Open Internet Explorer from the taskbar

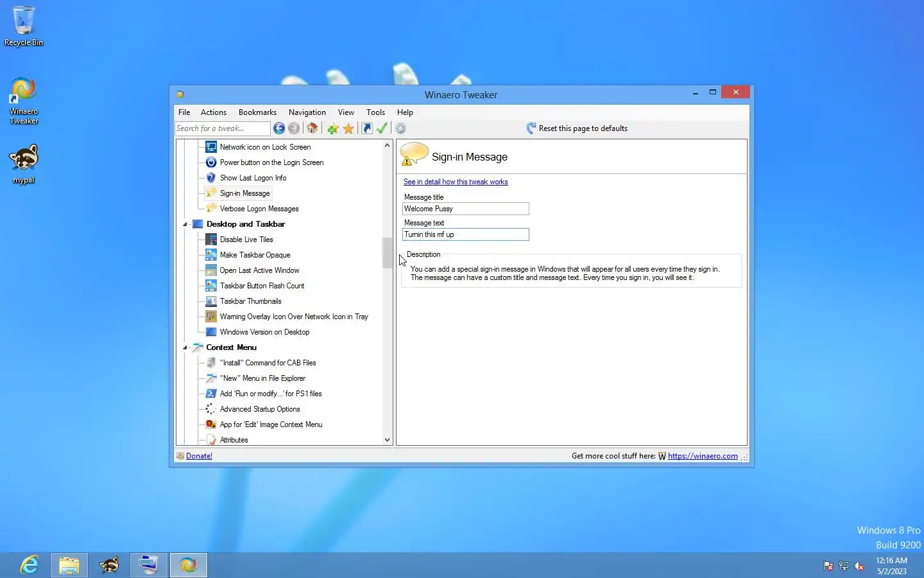pos(30,565)
